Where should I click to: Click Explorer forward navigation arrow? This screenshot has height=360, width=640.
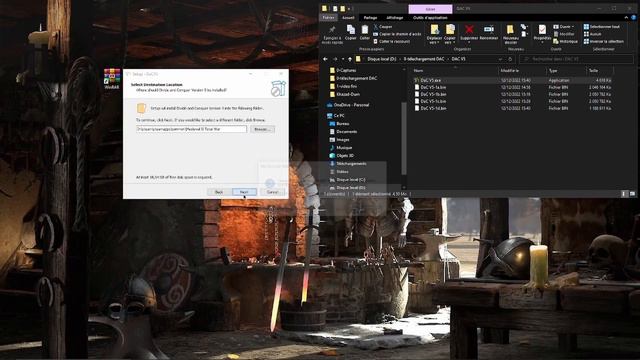335,59
